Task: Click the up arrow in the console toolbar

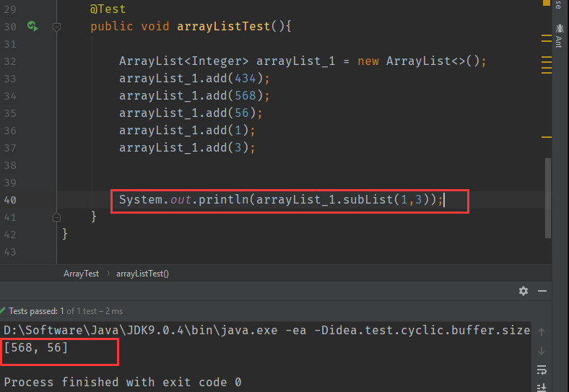Action: pos(542,332)
